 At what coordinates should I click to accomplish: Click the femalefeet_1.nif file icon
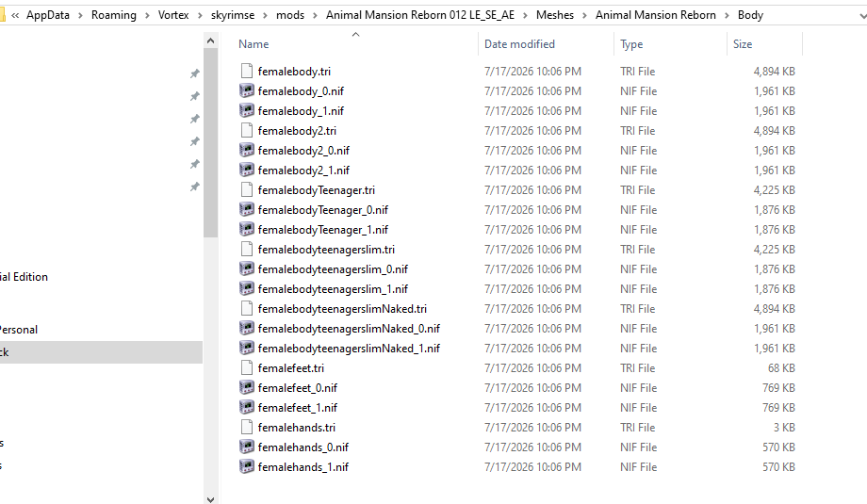click(247, 407)
